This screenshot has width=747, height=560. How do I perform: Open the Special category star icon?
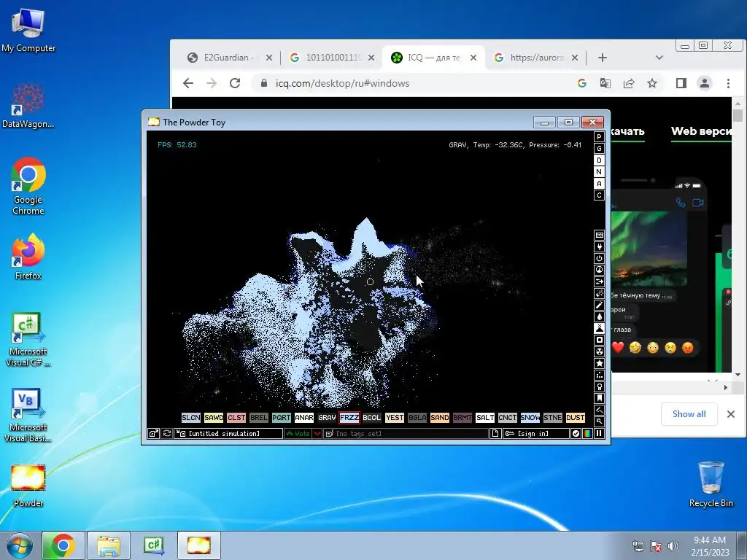600,363
